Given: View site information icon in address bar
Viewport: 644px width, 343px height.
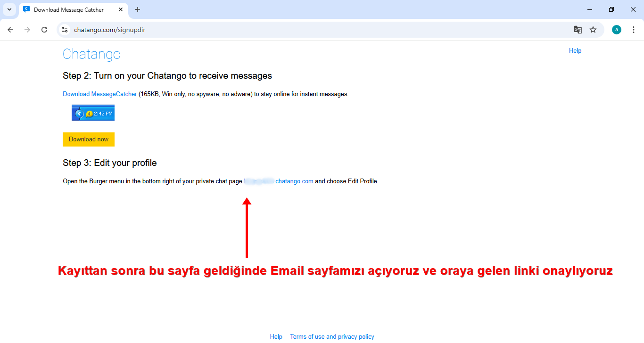Looking at the screenshot, I should (x=65, y=30).
